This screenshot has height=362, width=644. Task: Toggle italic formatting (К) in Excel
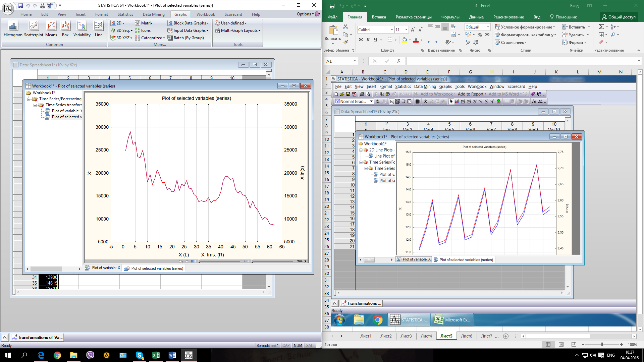point(368,40)
